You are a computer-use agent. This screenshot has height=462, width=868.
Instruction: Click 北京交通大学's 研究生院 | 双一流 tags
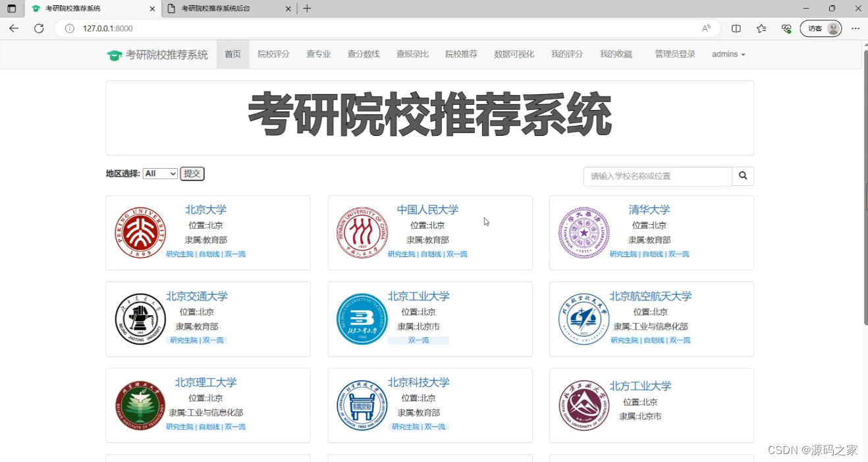[197, 341]
